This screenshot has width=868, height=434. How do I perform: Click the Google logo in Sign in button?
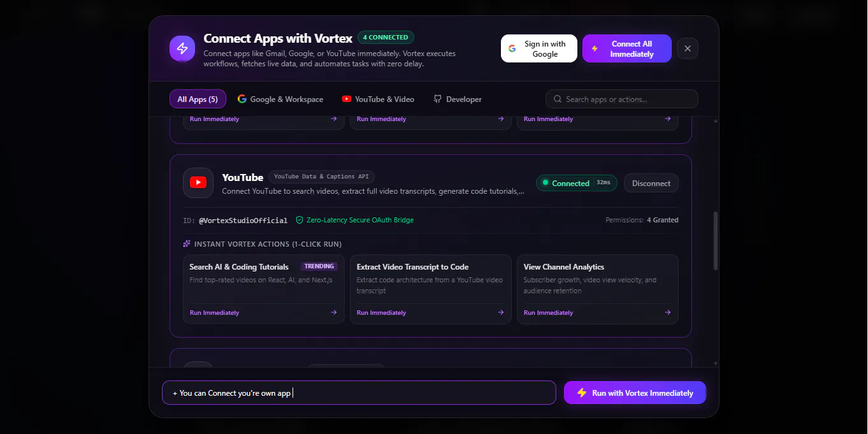tap(512, 48)
